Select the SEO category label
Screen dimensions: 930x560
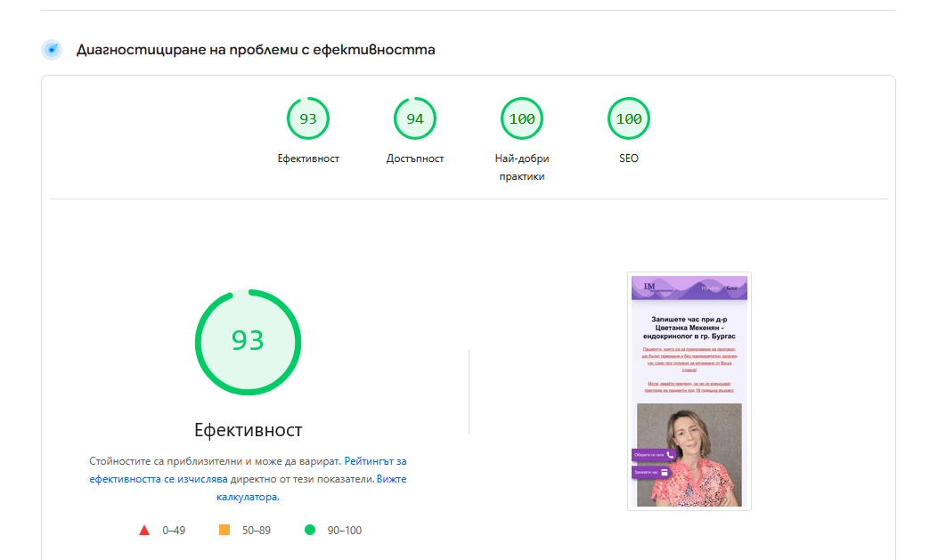[629, 158]
